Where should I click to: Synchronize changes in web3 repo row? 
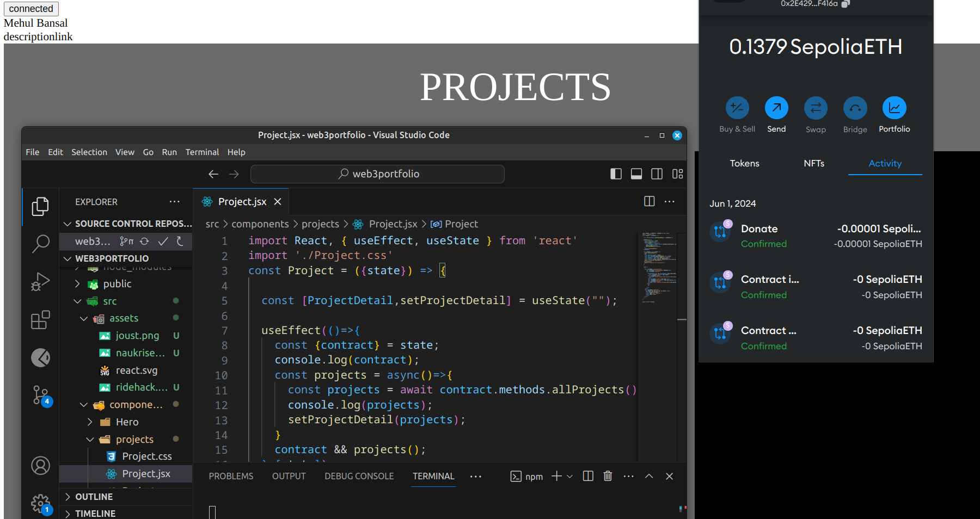click(144, 241)
